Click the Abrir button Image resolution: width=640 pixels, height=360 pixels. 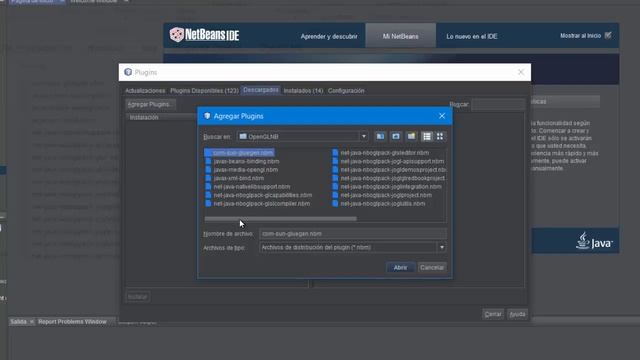400,267
